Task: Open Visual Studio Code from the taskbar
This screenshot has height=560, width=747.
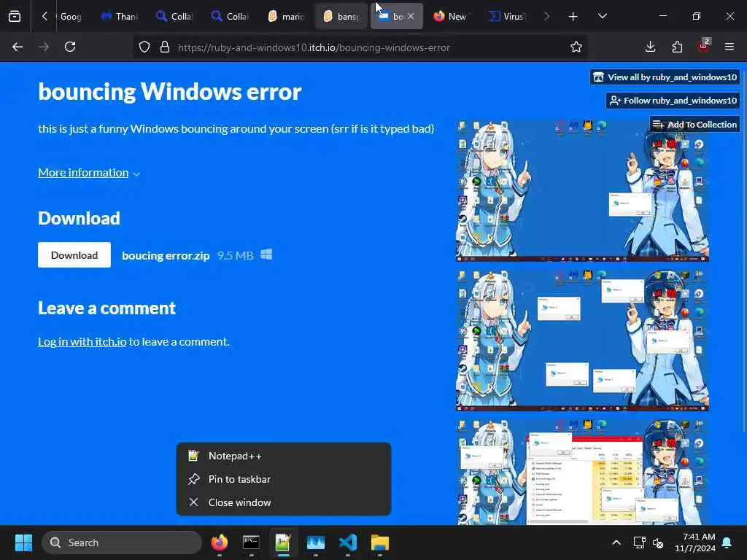Action: click(x=348, y=542)
